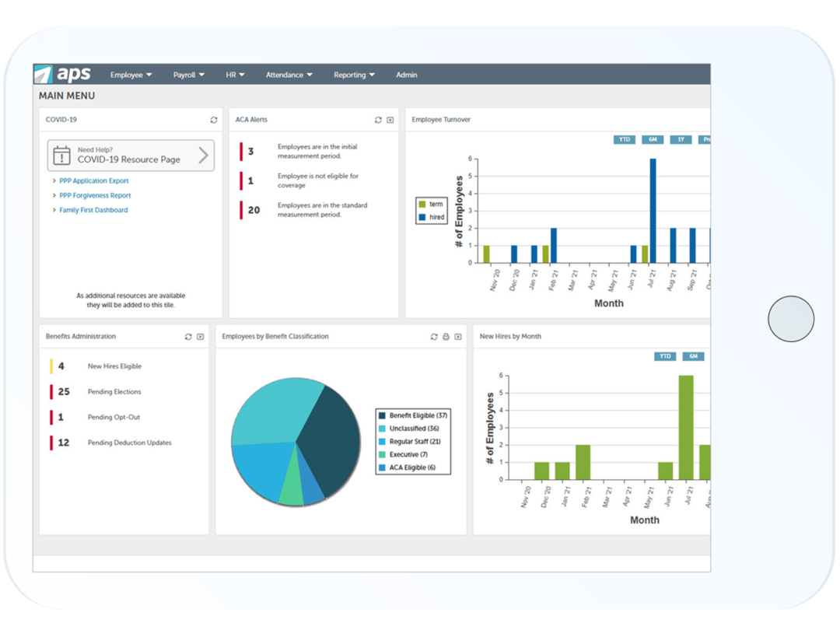Switch New Hires by Month to YTD view
This screenshot has height=644, width=840.
[x=665, y=355]
